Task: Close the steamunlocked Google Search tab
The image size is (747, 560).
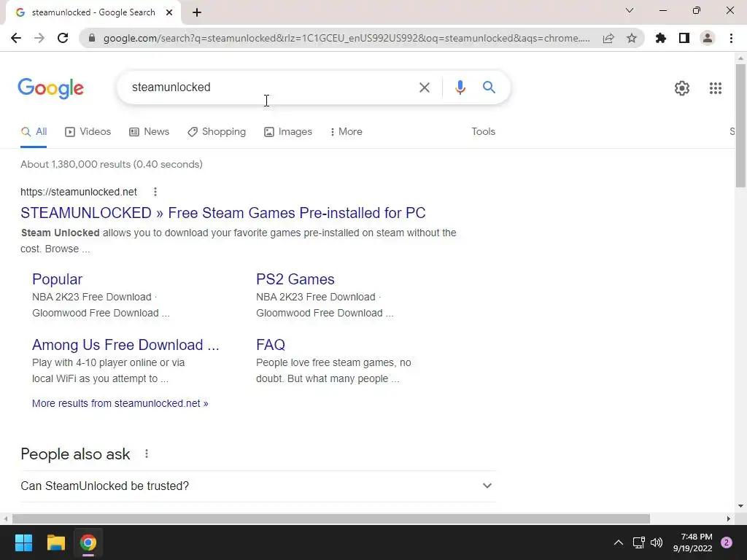Action: [169, 12]
